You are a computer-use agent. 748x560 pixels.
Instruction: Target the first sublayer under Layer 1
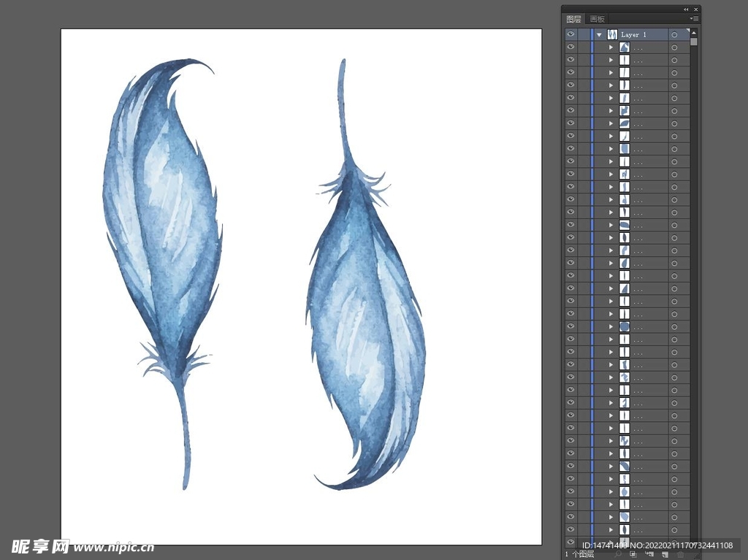[x=674, y=47]
